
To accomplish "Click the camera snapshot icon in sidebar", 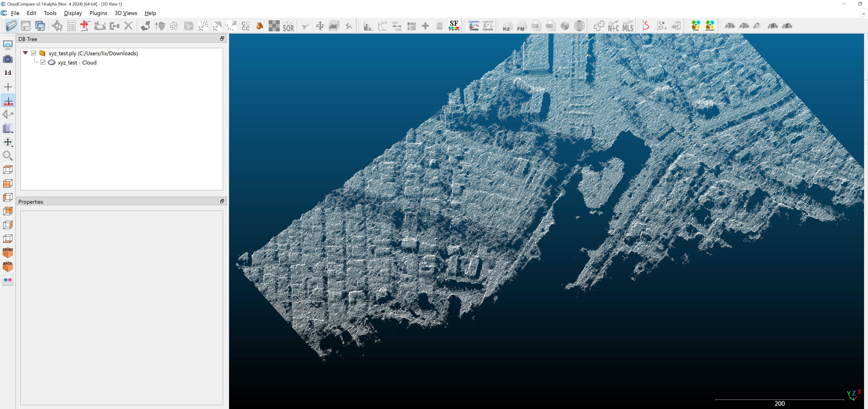I will [8, 59].
